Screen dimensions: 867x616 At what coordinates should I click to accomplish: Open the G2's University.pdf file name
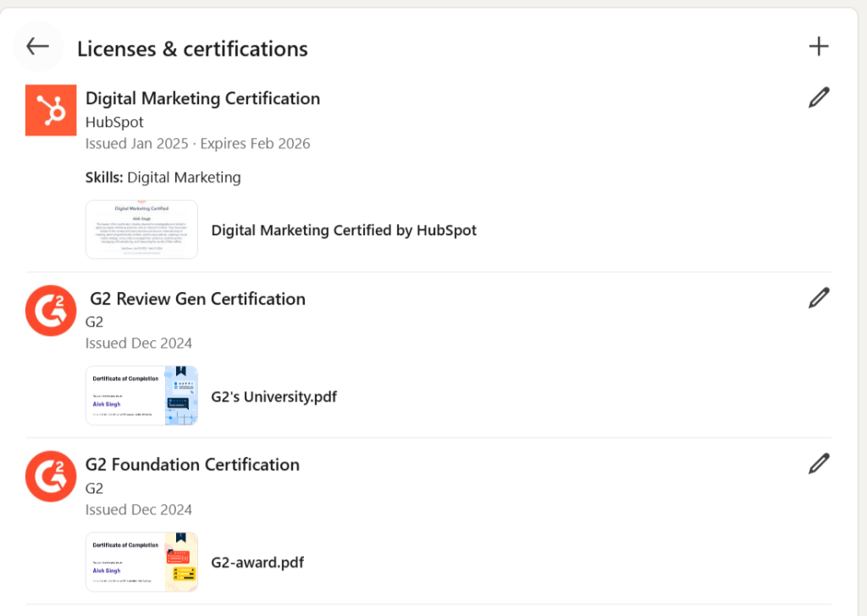point(273,396)
